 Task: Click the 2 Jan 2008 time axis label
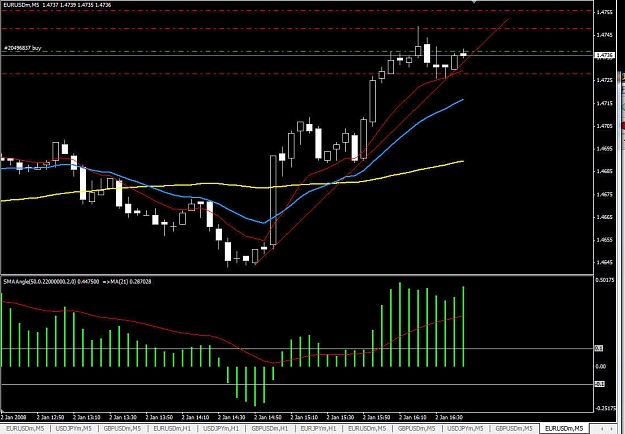13,417
